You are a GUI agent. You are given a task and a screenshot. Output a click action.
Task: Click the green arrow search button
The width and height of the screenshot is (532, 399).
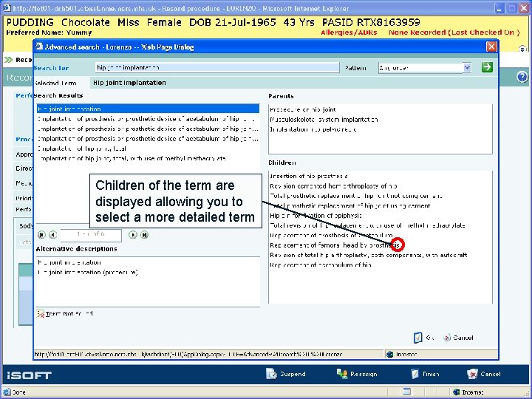(x=487, y=67)
